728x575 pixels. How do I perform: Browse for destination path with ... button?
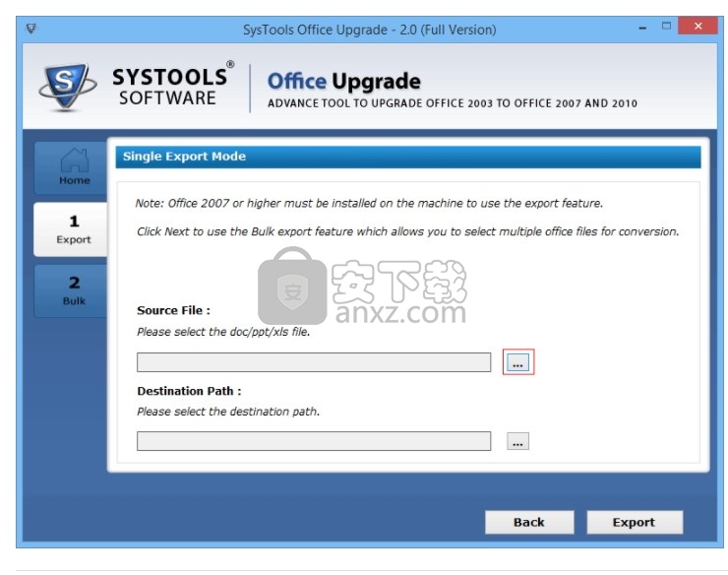517,441
